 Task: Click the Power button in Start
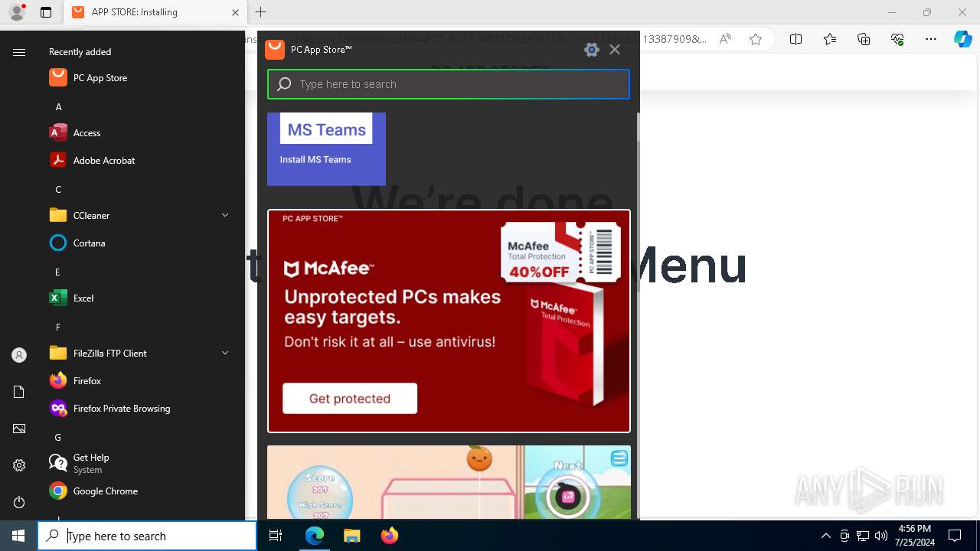point(19,502)
